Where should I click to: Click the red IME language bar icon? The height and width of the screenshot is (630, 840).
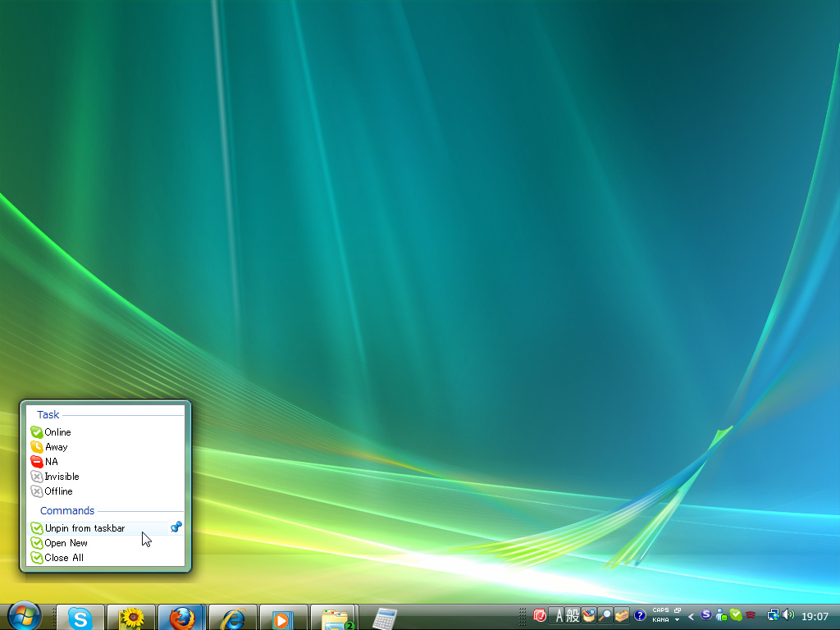tap(540, 615)
